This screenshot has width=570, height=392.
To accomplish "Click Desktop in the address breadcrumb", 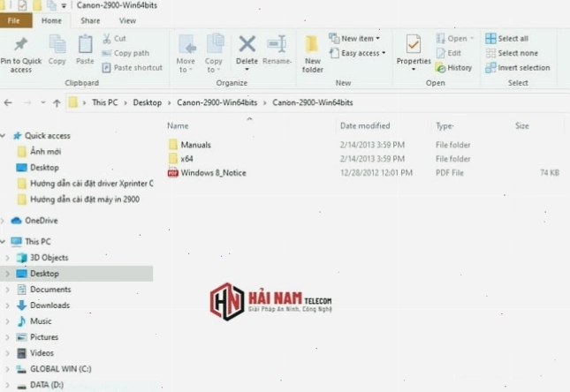I will click(148, 102).
